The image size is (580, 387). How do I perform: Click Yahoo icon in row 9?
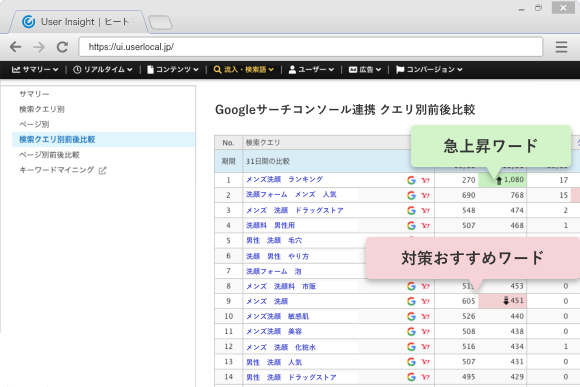425,301
